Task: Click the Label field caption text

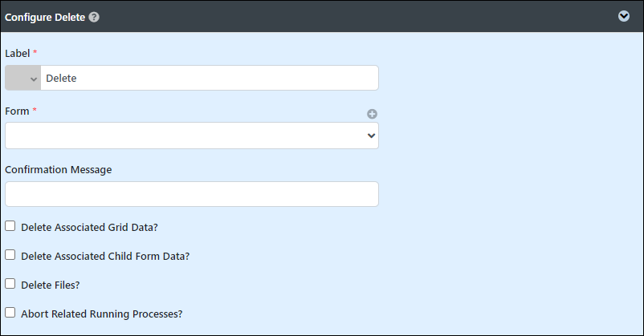Action: pos(17,54)
